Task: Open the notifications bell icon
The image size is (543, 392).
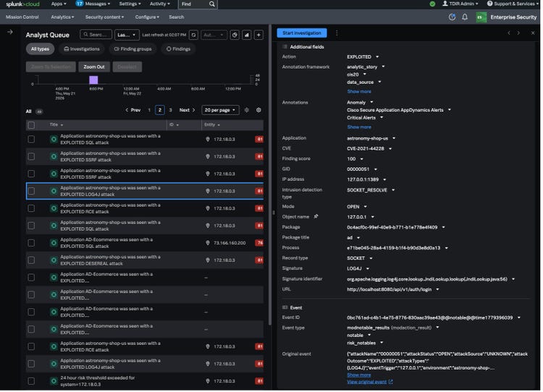Action: click(x=466, y=17)
